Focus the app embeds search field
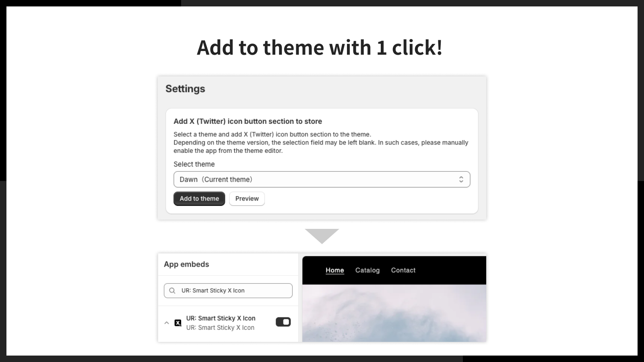644x362 pixels. click(228, 291)
